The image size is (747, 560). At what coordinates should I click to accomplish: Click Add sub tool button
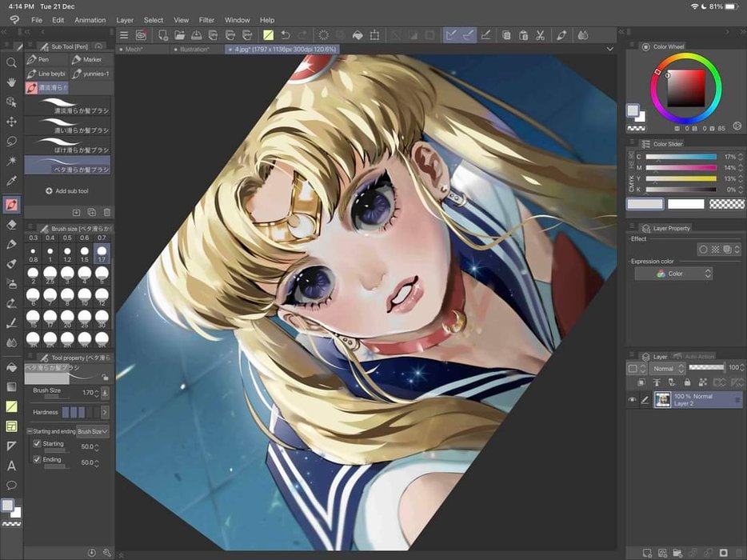point(67,191)
